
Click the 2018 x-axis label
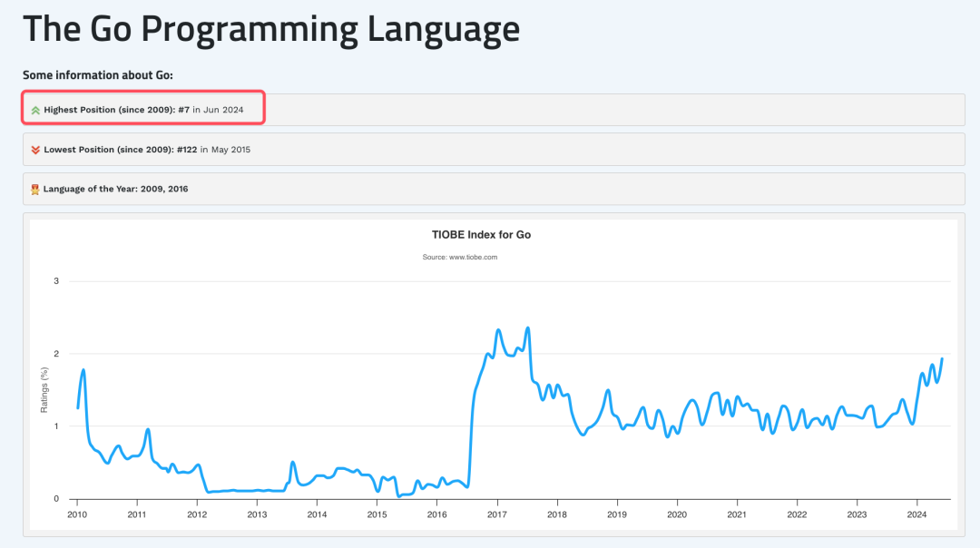coord(557,514)
